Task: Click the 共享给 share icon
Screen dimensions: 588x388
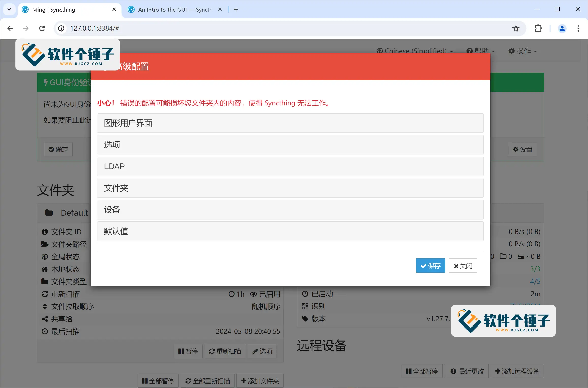Action: [45, 319]
